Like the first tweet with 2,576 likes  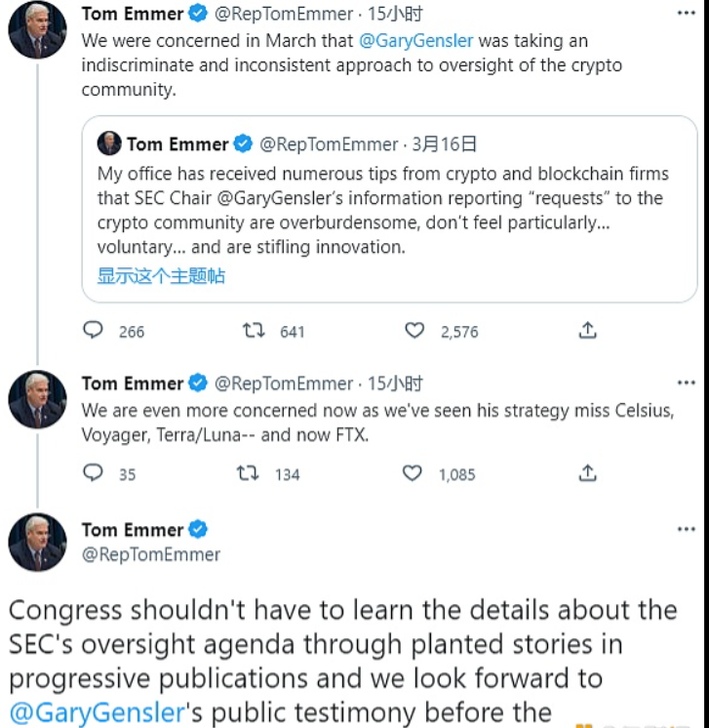(x=414, y=331)
